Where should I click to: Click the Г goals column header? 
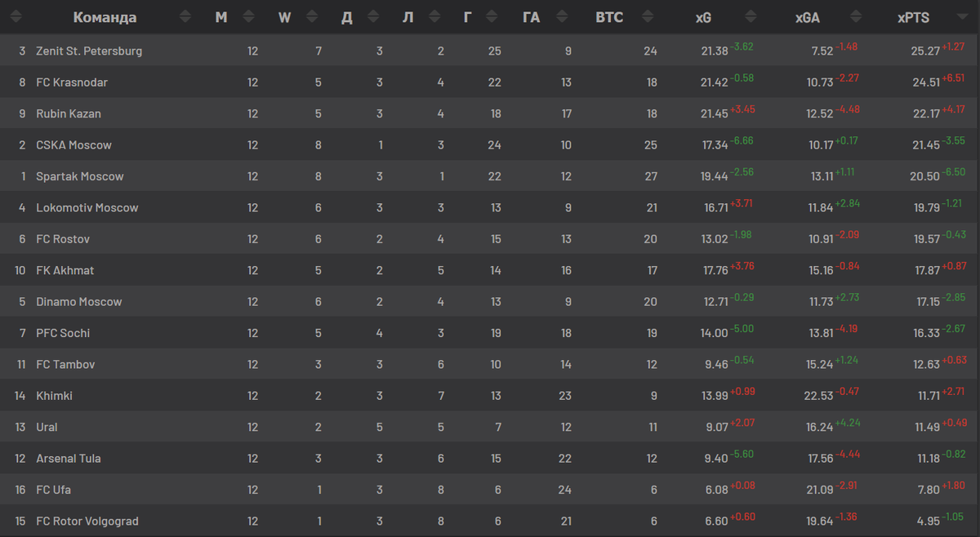(467, 17)
